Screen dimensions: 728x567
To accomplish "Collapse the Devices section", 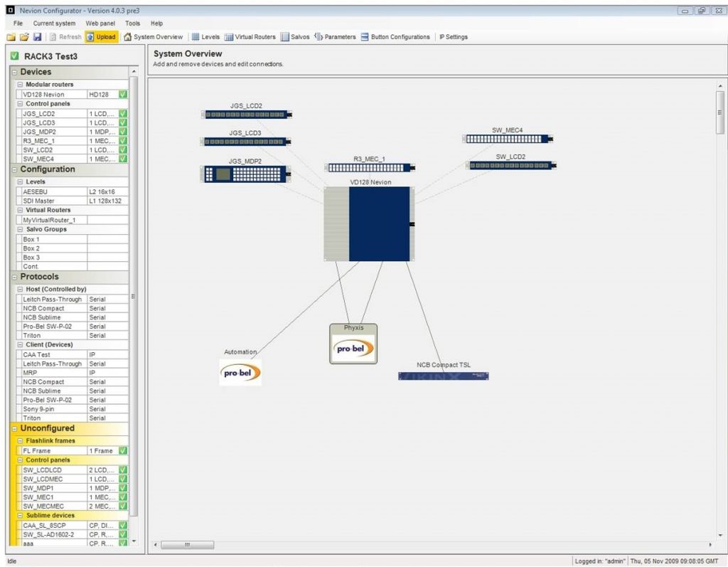I will (14, 71).
